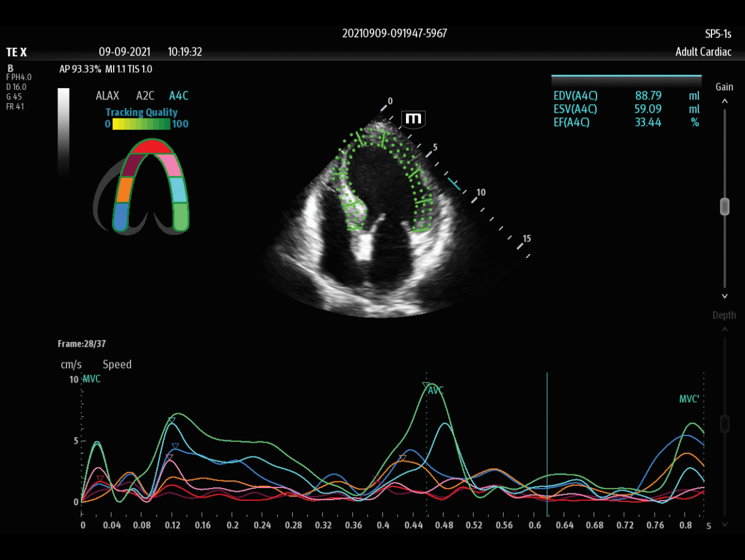Click the Depth slider handle
Viewport: 745px width, 560px height.
tap(725, 423)
